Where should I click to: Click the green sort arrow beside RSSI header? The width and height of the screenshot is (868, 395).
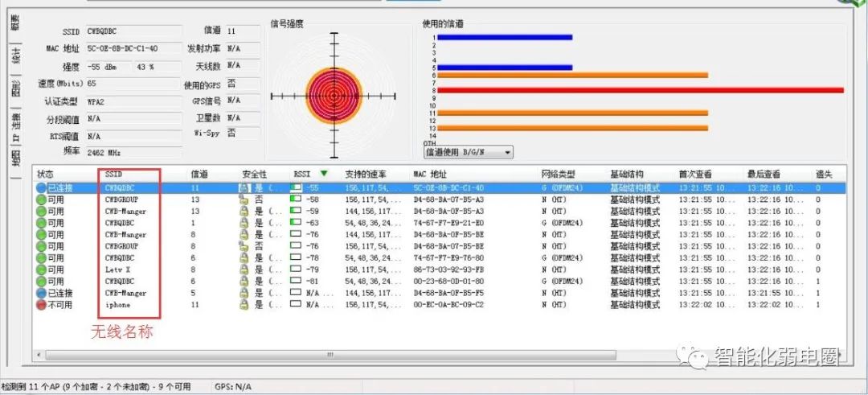[324, 174]
